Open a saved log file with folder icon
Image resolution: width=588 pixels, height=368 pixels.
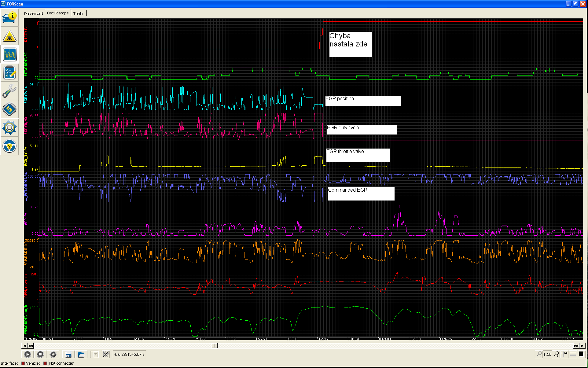tap(81, 354)
